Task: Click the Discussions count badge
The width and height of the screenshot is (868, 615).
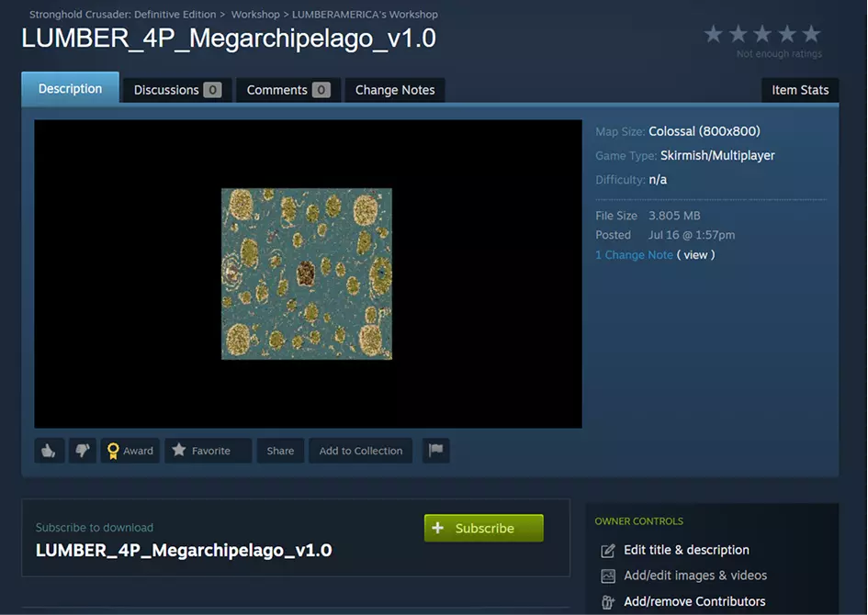Action: (212, 90)
